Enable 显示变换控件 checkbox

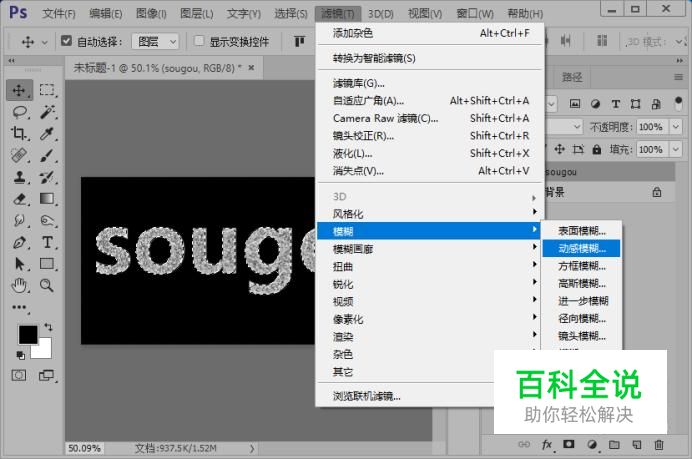tap(199, 41)
